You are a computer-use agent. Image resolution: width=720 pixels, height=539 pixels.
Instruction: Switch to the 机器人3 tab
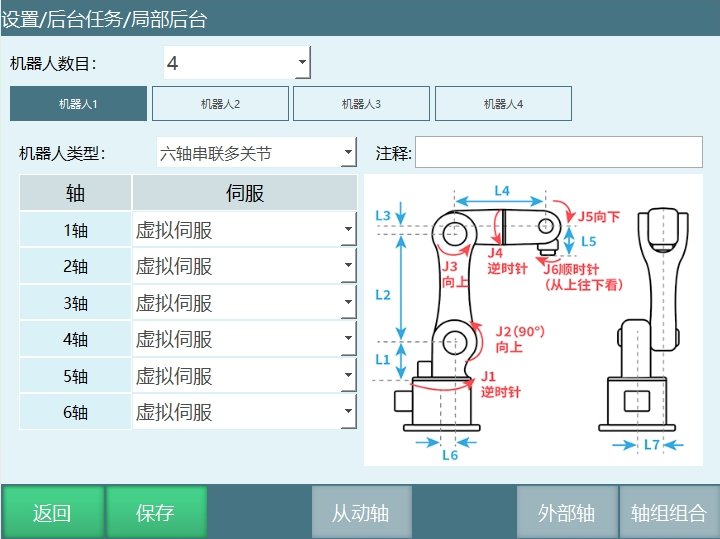click(x=361, y=104)
